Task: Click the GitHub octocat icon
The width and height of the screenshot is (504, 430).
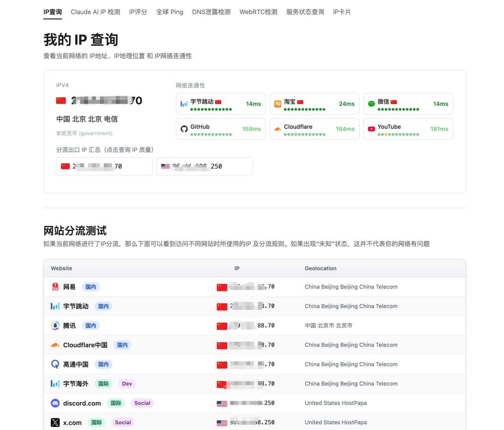Action: point(184,129)
